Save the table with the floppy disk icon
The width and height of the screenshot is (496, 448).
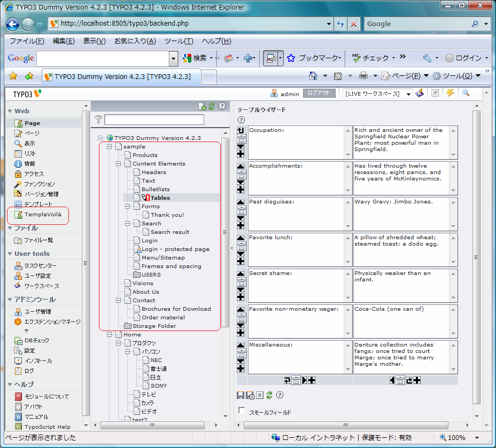point(241,395)
